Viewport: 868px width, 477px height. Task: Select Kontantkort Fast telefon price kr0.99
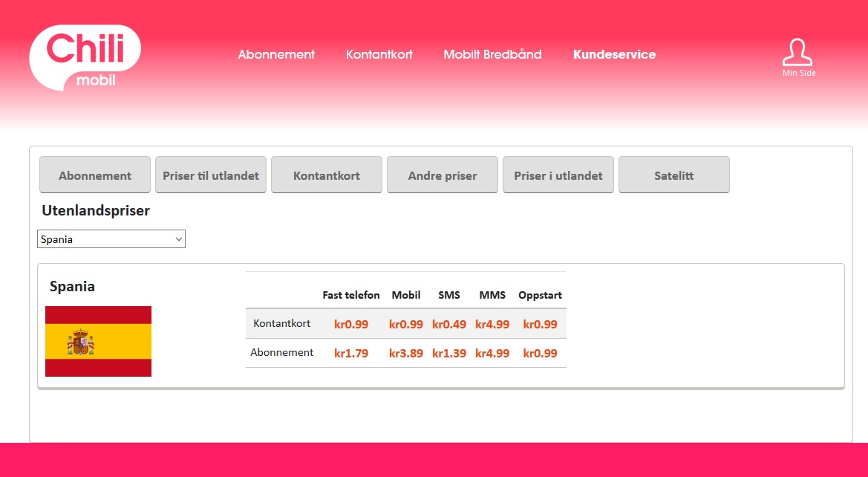coord(351,324)
